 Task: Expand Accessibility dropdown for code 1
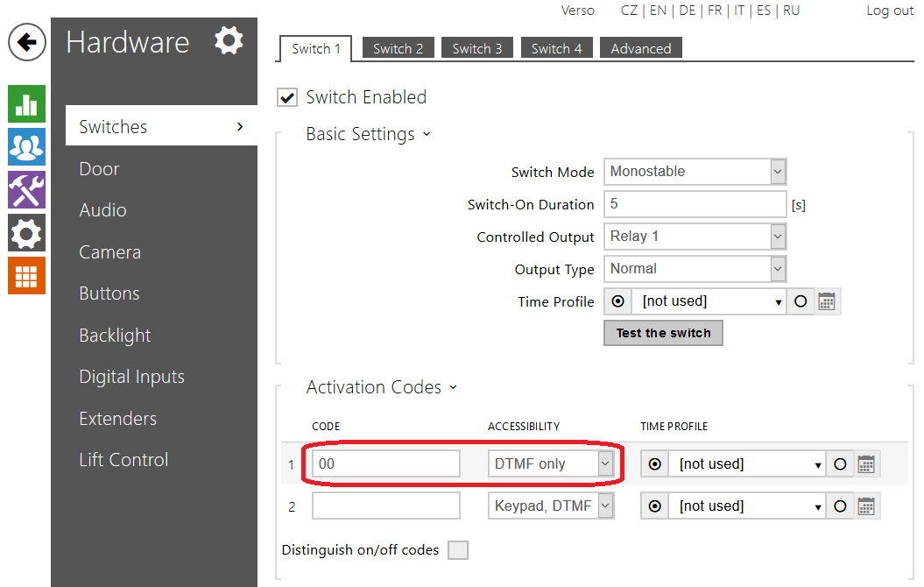pos(552,464)
